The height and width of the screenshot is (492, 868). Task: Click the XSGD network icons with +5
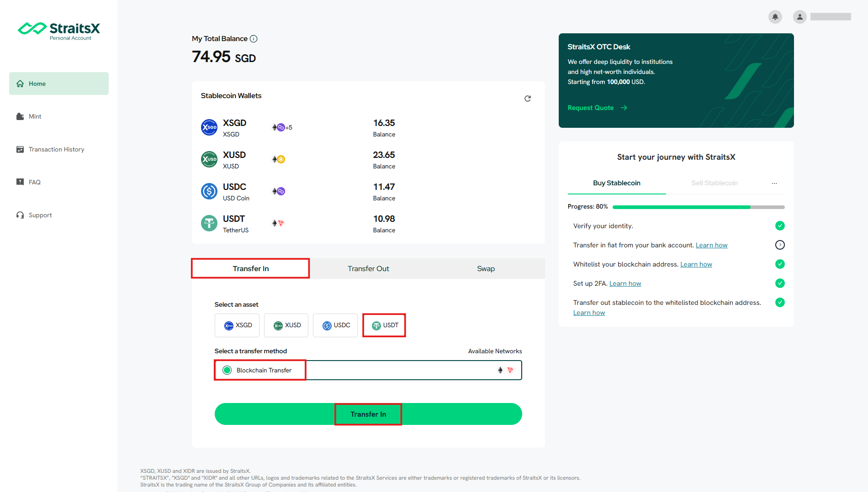282,127
